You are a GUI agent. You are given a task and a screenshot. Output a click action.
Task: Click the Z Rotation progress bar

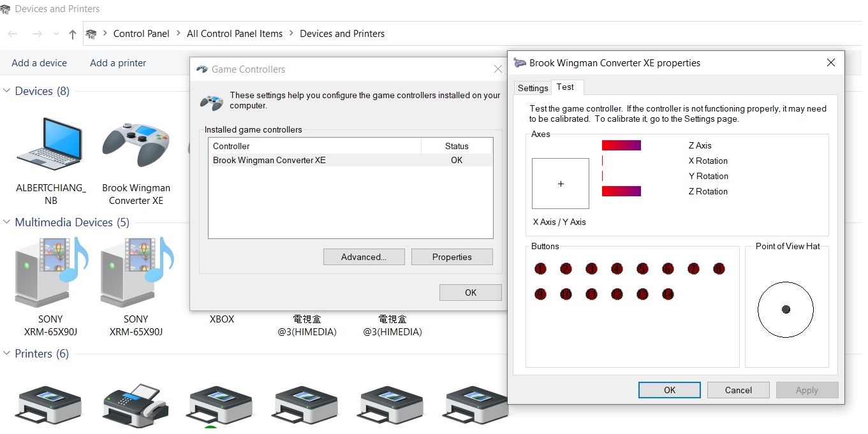tap(622, 191)
